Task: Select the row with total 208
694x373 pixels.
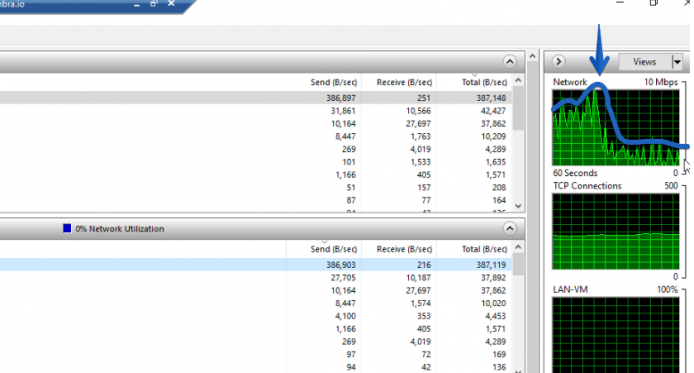Action: tap(256, 188)
